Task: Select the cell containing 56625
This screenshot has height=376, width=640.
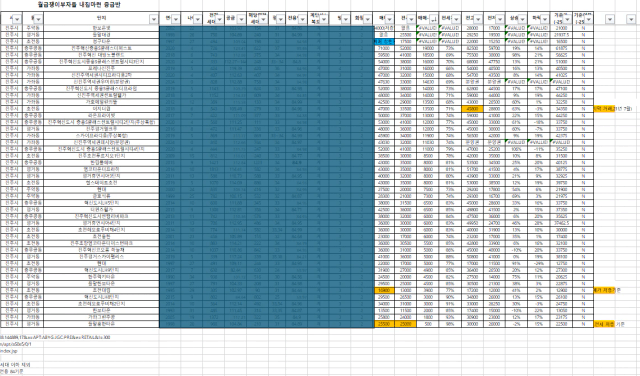Action: 561,55
